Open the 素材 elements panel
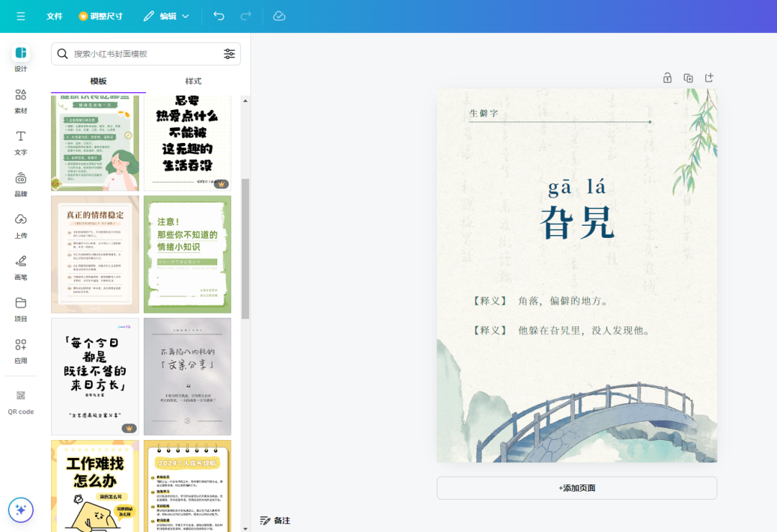Screen dimensions: 777x532 (x=20, y=99)
